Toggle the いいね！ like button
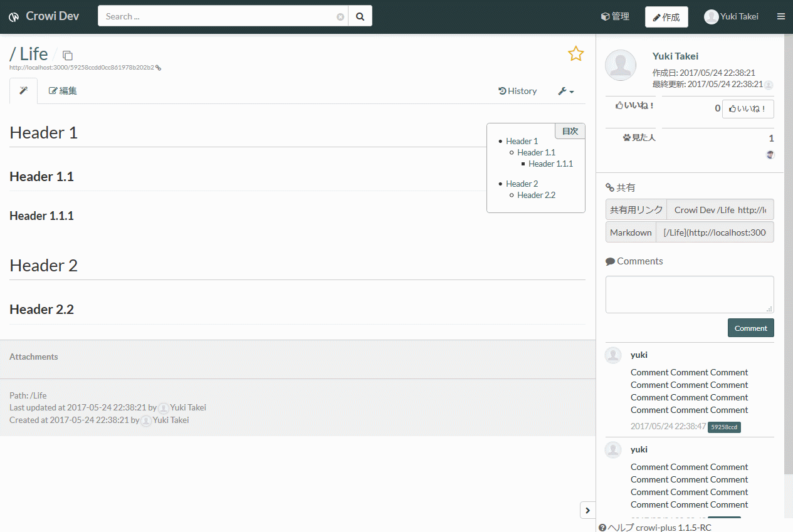 [x=748, y=109]
